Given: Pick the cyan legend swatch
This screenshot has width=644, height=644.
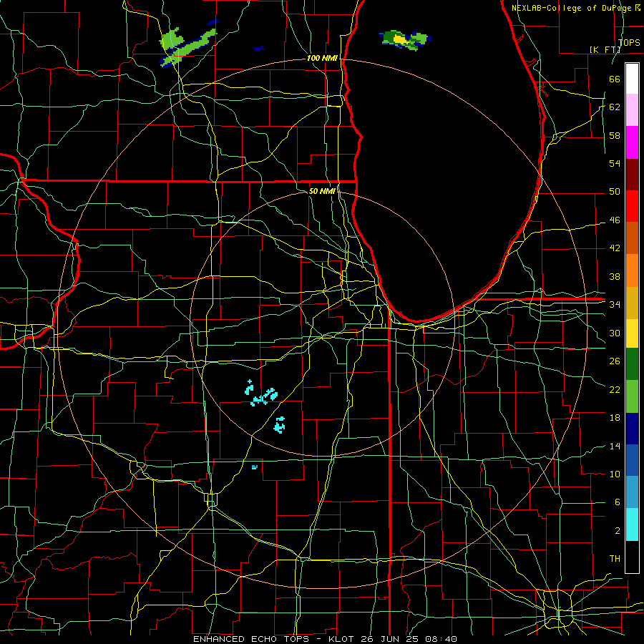Looking at the screenshot, I should click(x=632, y=525).
